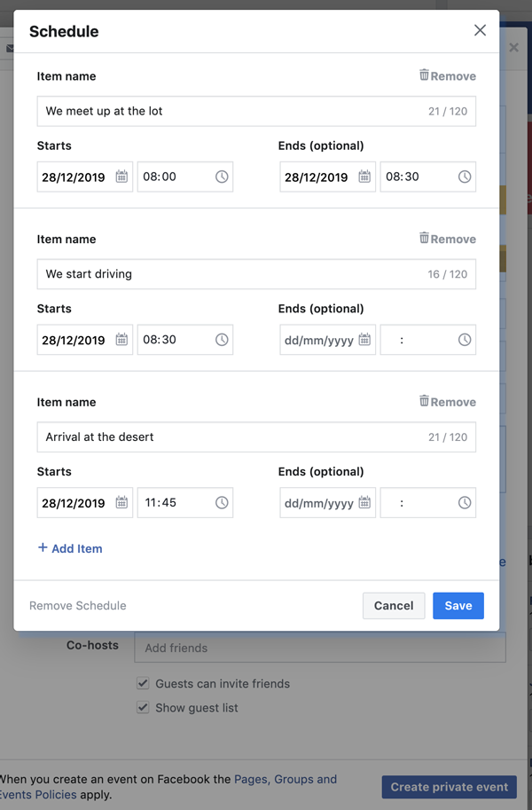Open calendar icon for 'Arrival at the desert' end date

click(364, 502)
